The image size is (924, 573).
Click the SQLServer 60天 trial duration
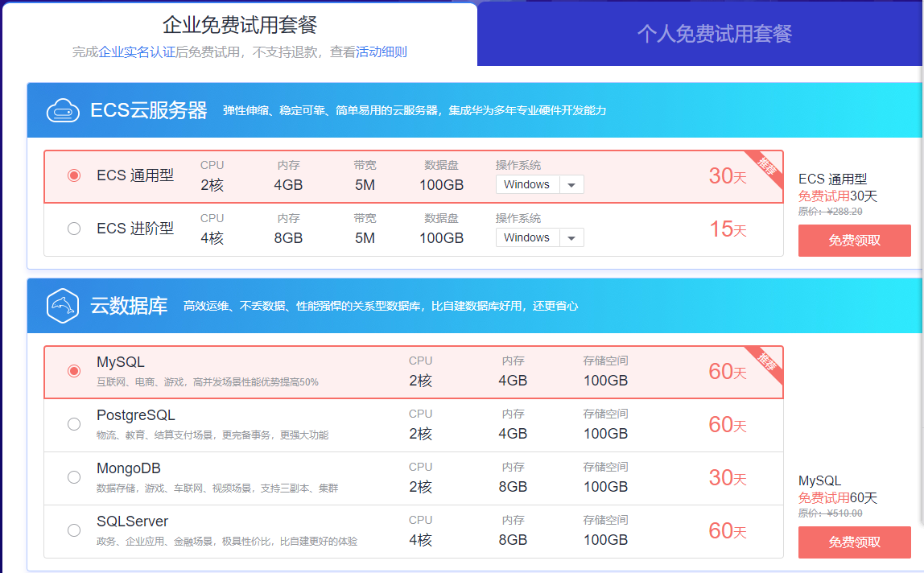[727, 531]
